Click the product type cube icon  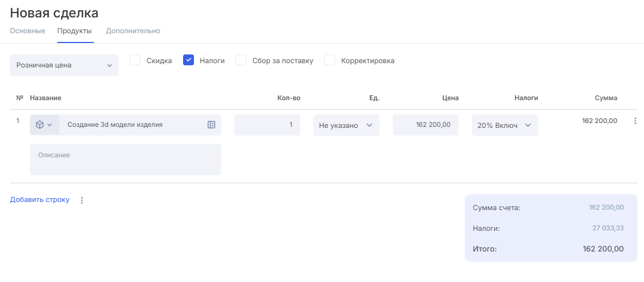40,125
